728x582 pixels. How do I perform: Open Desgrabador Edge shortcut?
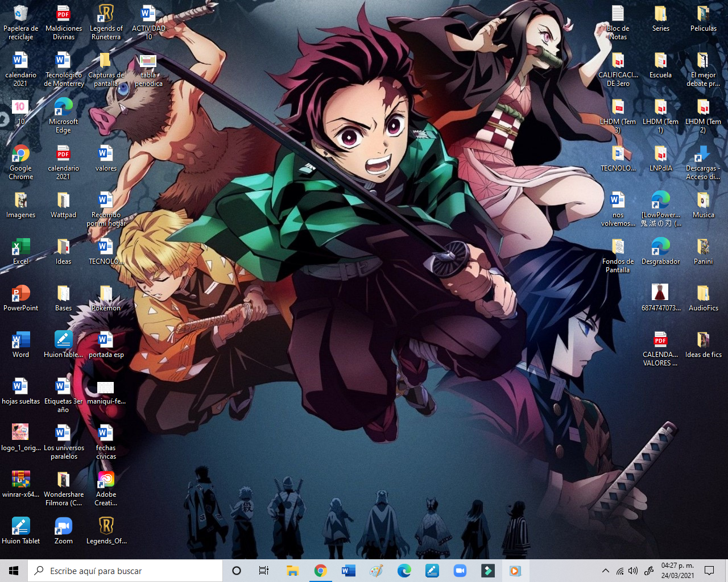pyautogui.click(x=660, y=251)
